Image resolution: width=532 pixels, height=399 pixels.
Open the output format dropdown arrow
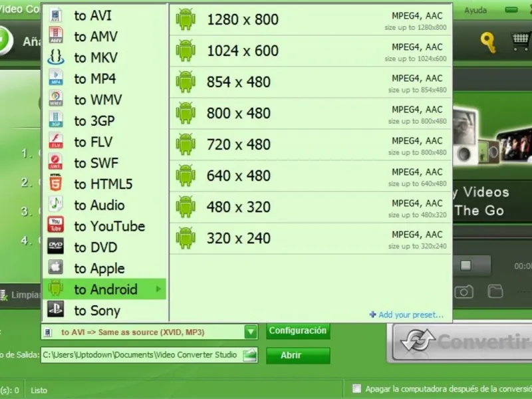click(251, 332)
